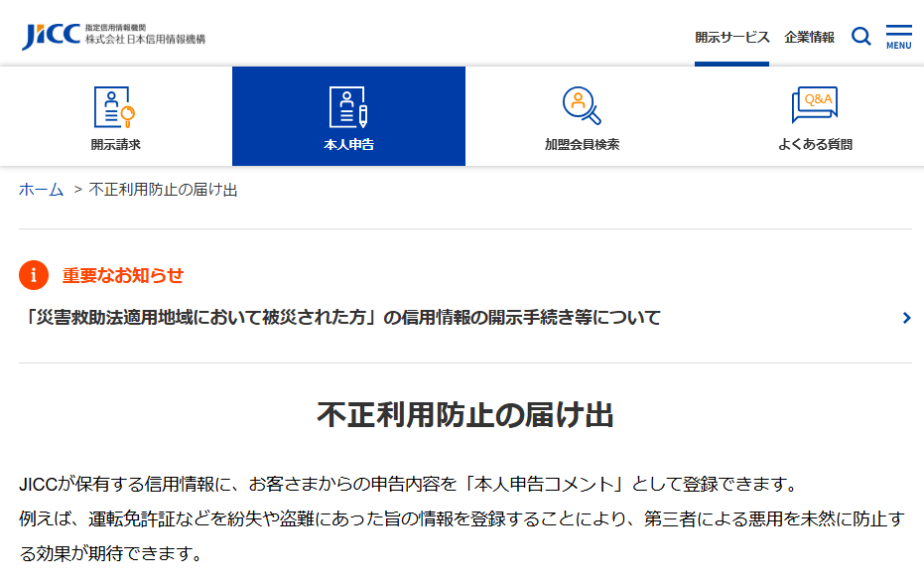Expand the notice with the right chevron arrow
Image resolution: width=924 pixels, height=587 pixels.
pos(906,318)
